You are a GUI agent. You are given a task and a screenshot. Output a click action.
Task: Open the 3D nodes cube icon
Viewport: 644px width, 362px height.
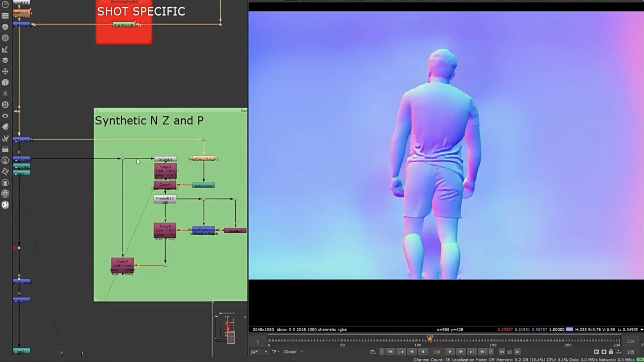pos(5,83)
